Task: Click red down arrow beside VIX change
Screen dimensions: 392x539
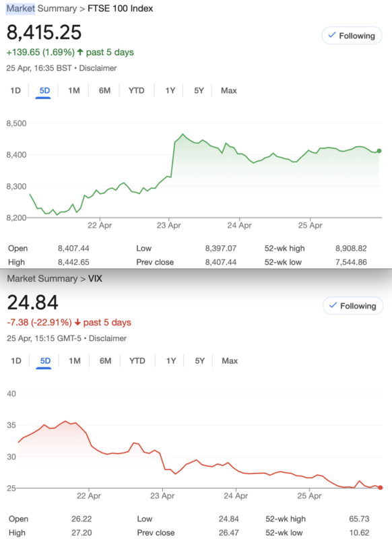Action: click(77, 322)
